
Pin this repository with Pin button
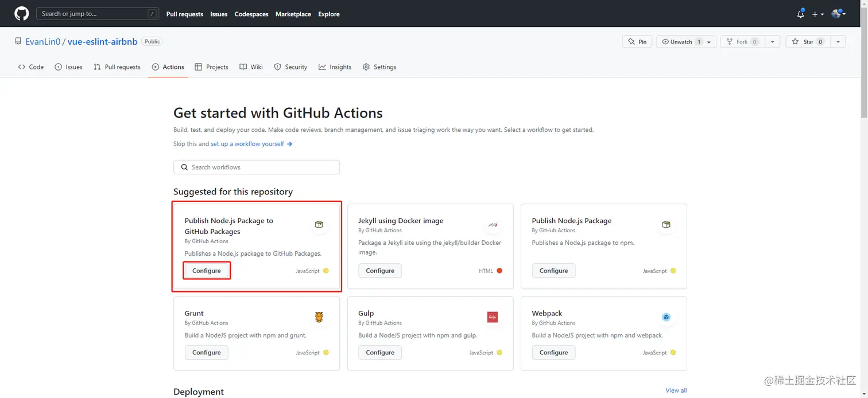pos(637,42)
